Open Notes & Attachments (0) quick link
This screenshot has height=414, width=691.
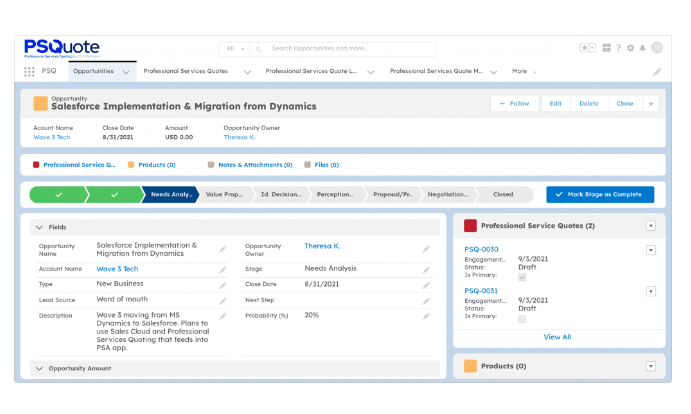(x=255, y=165)
